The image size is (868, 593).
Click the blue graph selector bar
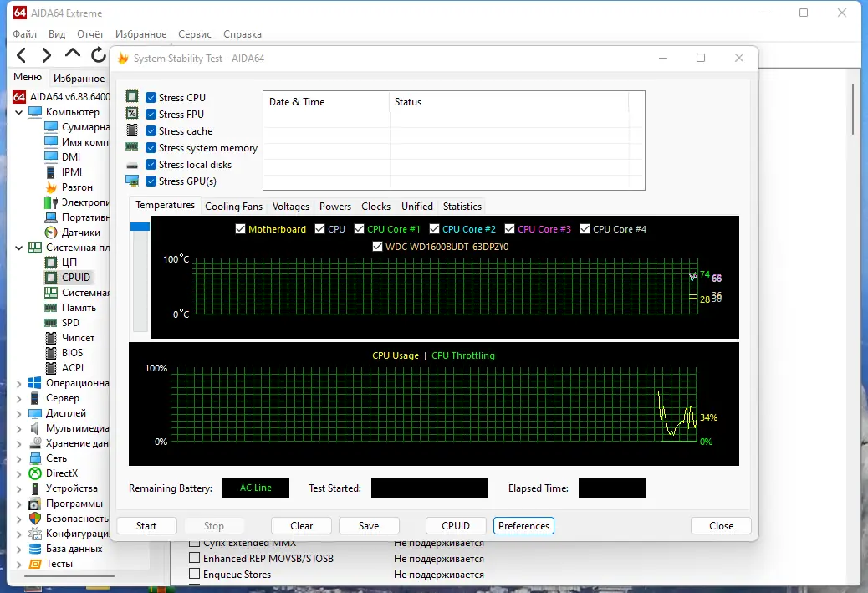(140, 227)
